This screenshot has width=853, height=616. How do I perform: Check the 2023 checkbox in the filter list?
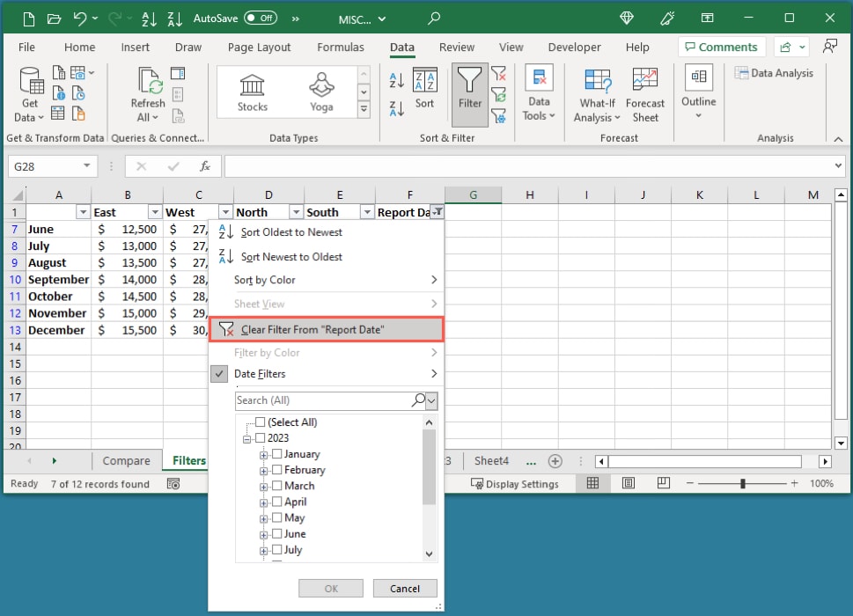pos(260,437)
